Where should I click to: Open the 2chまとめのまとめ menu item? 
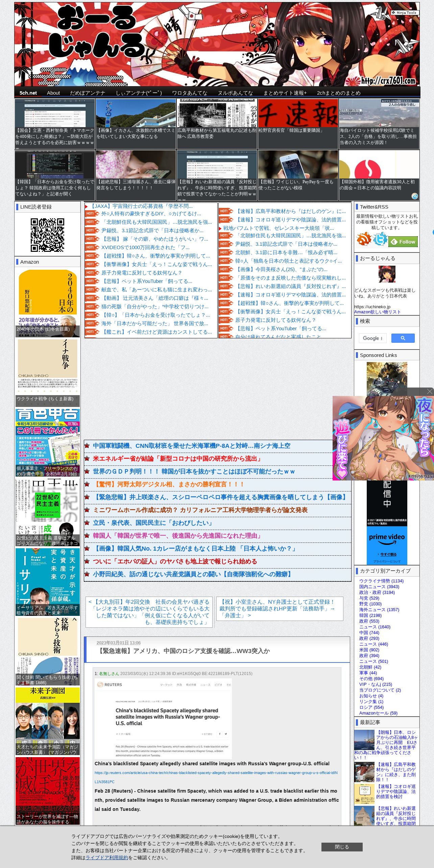339,93
